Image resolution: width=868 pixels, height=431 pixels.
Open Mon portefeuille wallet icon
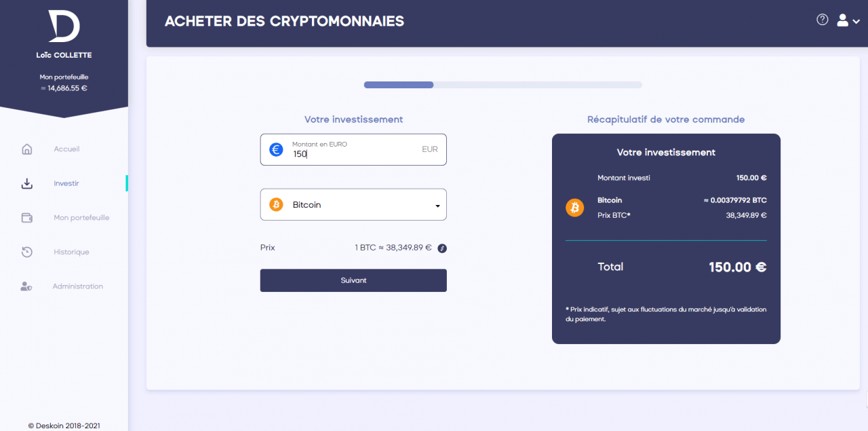pyautogui.click(x=26, y=217)
